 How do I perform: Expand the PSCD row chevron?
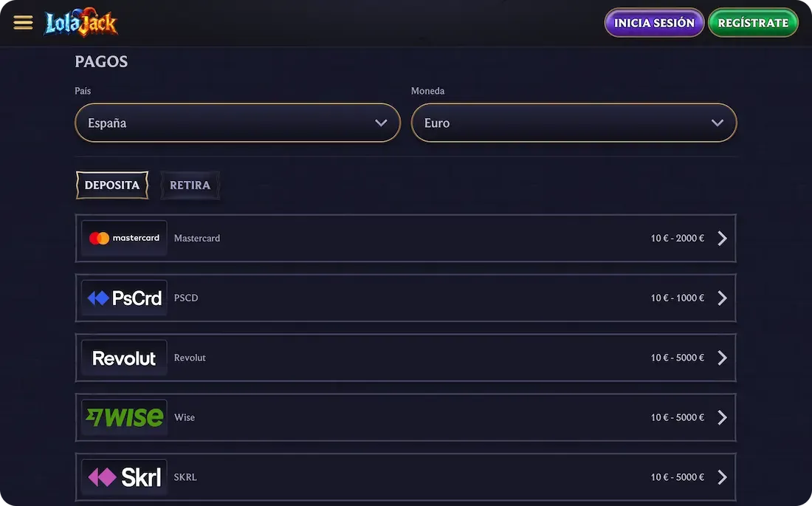pyautogui.click(x=722, y=298)
